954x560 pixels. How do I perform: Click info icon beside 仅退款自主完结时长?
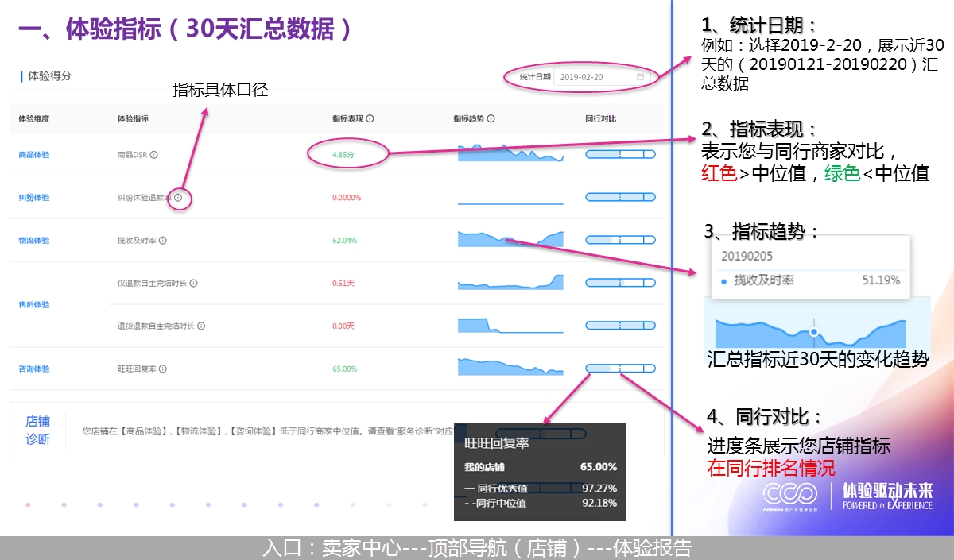[193, 284]
